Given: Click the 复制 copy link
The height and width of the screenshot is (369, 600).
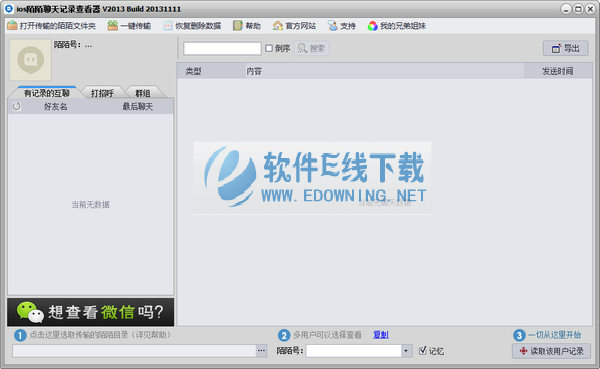Looking at the screenshot, I should 381,335.
